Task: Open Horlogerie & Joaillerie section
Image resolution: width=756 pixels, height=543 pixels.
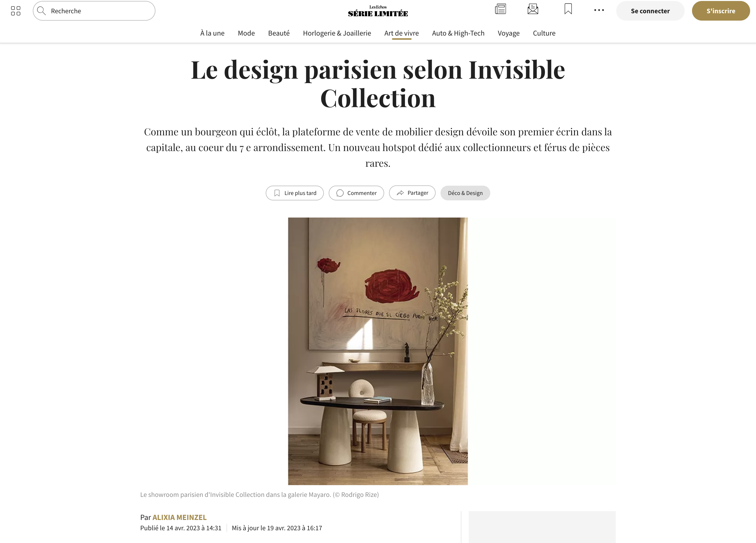Action: point(337,33)
